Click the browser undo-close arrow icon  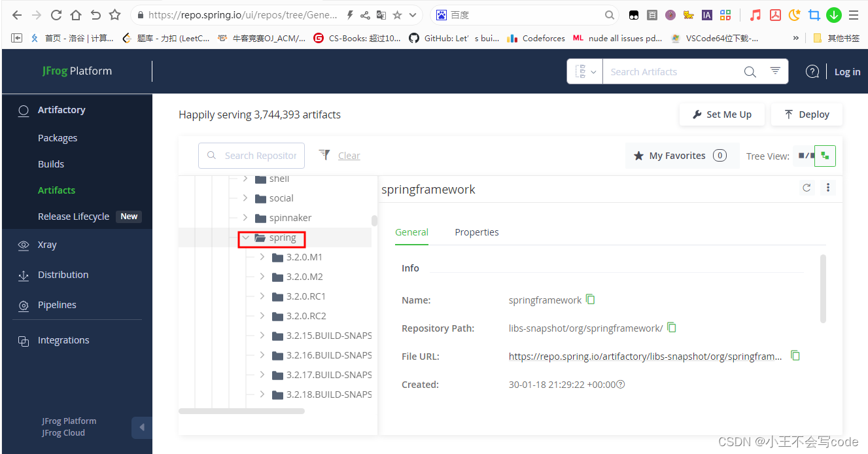[x=95, y=14]
